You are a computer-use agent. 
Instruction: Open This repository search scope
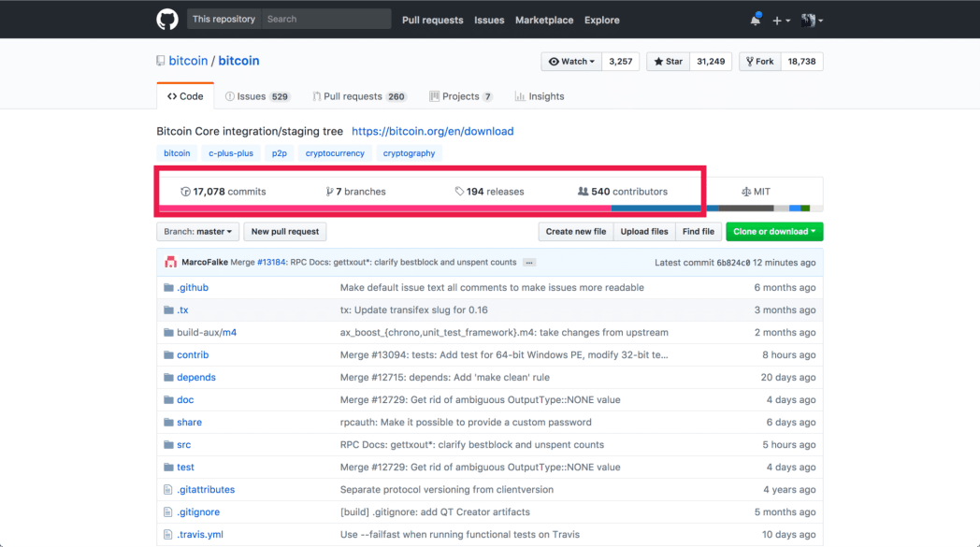coord(223,20)
